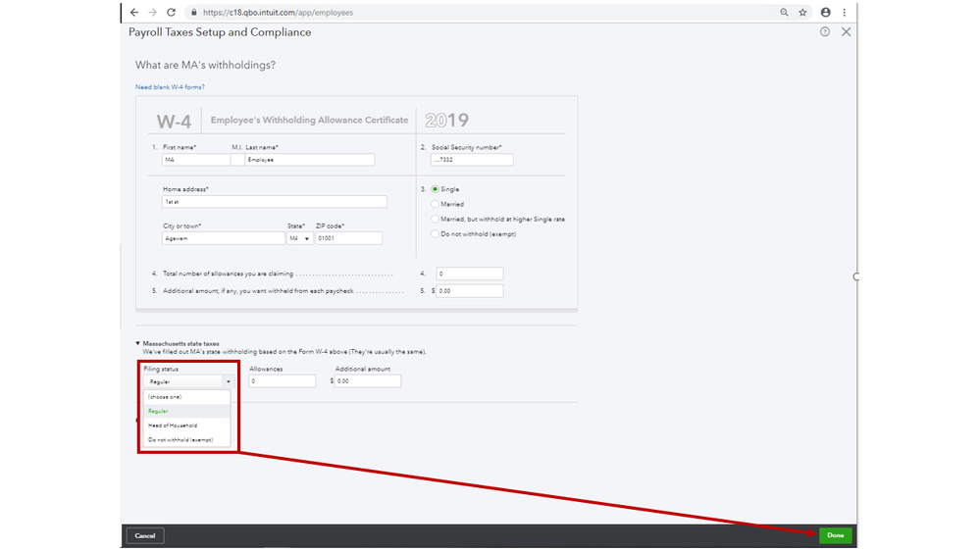The width and height of the screenshot is (980, 551).
Task: Edit Massachusetts Additional amount field
Action: coord(368,381)
